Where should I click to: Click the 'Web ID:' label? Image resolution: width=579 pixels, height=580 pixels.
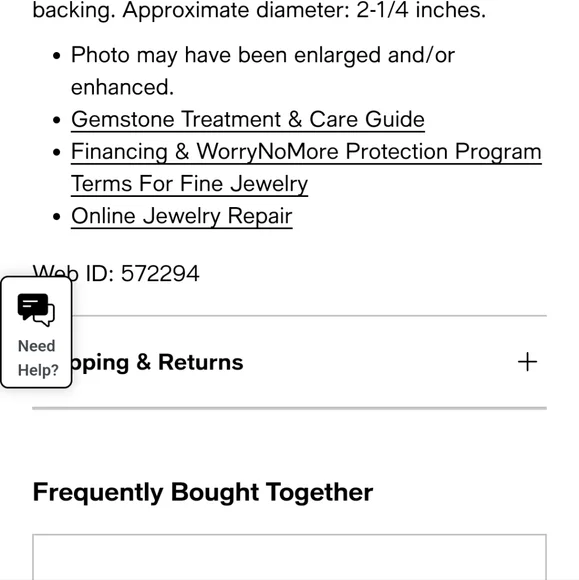73,274
